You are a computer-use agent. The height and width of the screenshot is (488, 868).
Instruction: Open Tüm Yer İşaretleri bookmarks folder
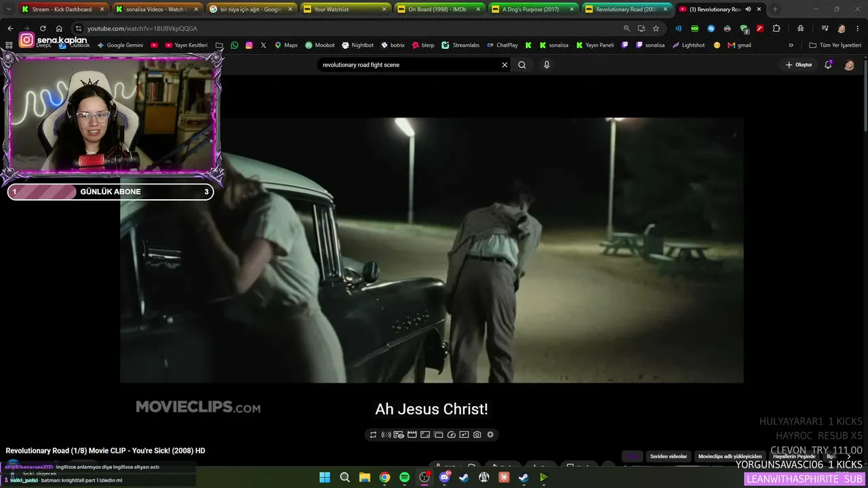835,45
